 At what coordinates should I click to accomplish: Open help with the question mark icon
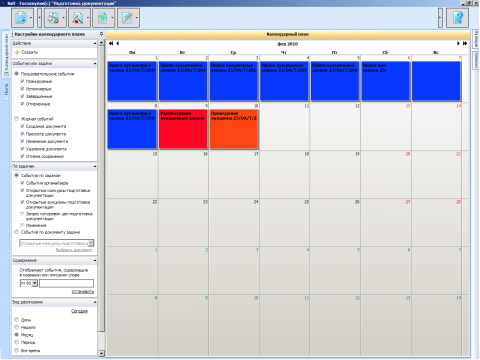458,18
